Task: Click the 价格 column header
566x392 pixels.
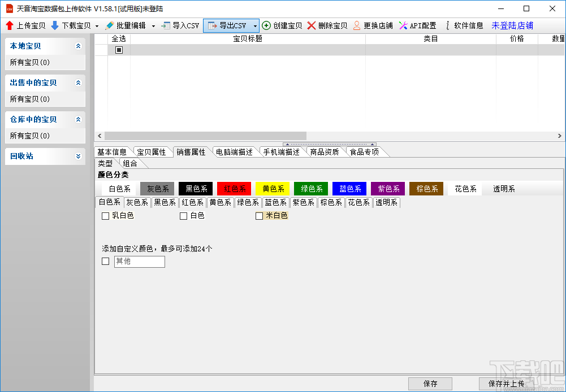Action: pos(517,39)
